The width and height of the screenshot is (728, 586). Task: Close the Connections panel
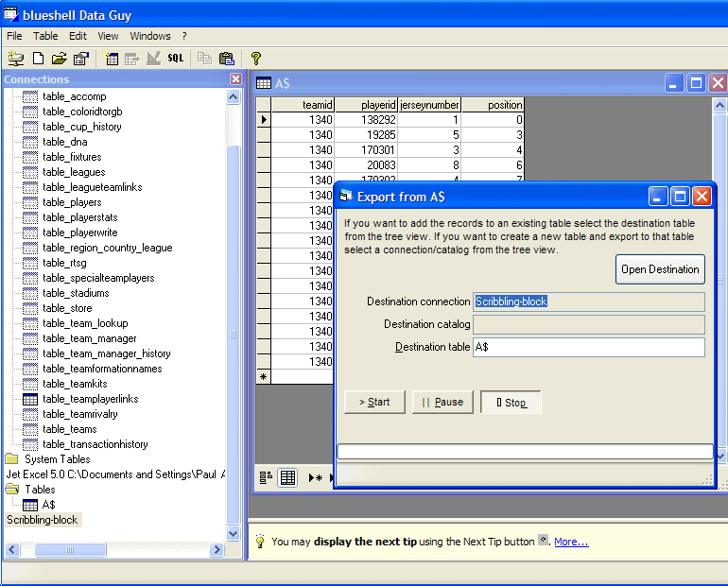235,79
